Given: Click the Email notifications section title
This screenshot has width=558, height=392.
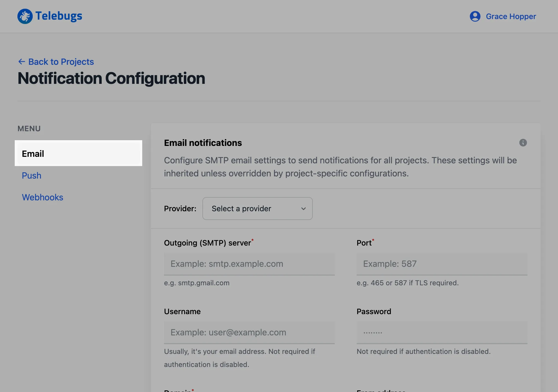Looking at the screenshot, I should pyautogui.click(x=203, y=143).
